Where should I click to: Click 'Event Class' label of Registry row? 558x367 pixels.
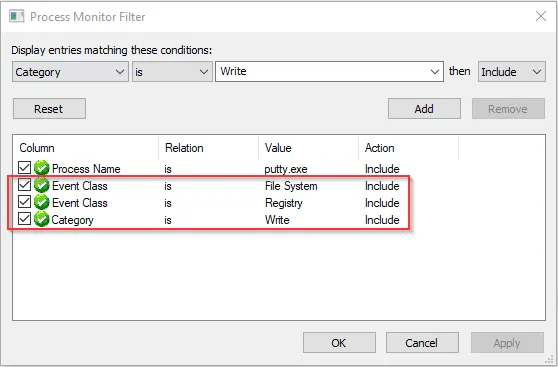[80, 203]
